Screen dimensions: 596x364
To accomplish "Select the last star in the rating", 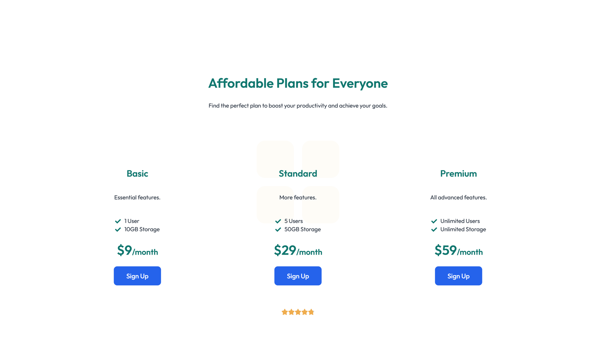I will [x=311, y=312].
